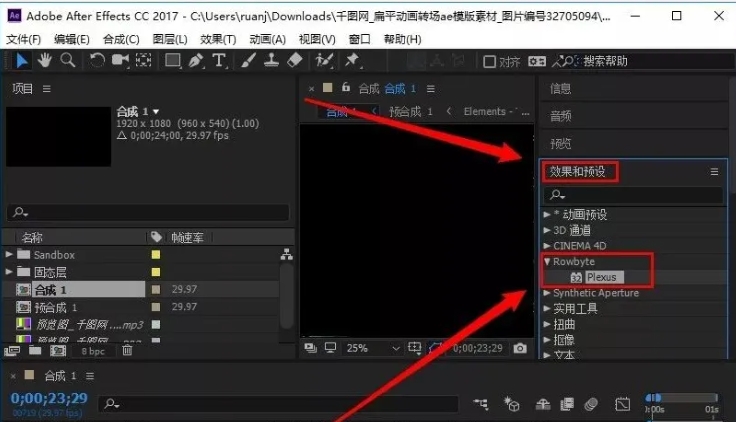Select the Type text tool
736x422 pixels.
(x=219, y=61)
